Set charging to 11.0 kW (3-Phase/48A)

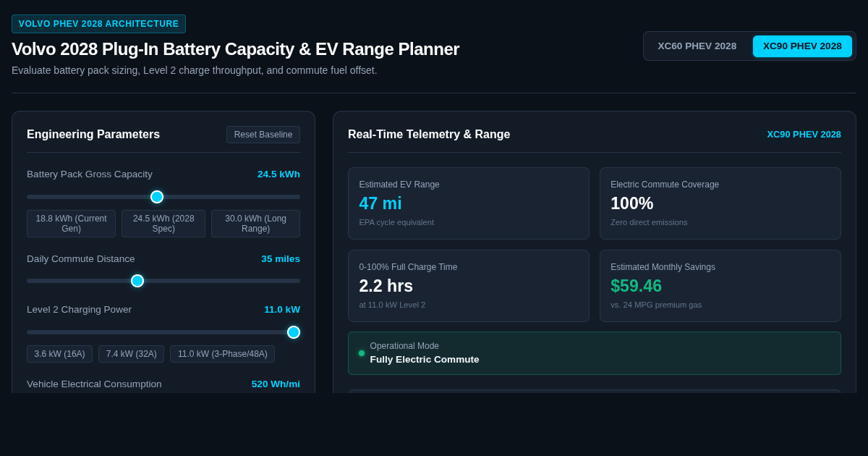tap(222, 354)
